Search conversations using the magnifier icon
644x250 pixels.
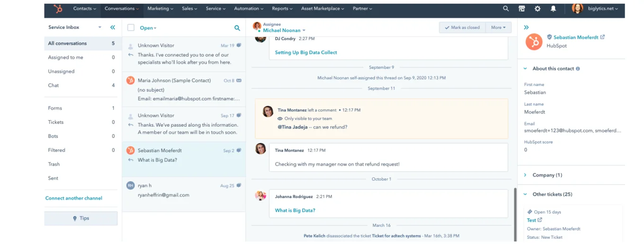pyautogui.click(x=237, y=28)
